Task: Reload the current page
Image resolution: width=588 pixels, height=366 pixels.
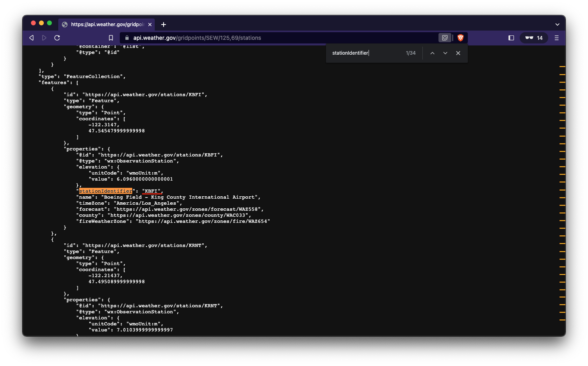Action: tap(57, 38)
